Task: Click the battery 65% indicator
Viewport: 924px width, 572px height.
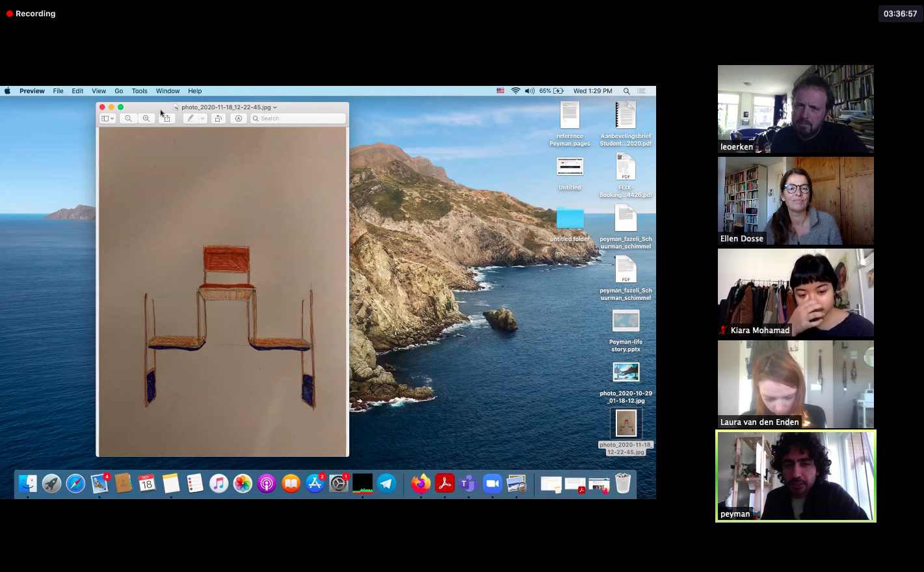Action: (551, 91)
